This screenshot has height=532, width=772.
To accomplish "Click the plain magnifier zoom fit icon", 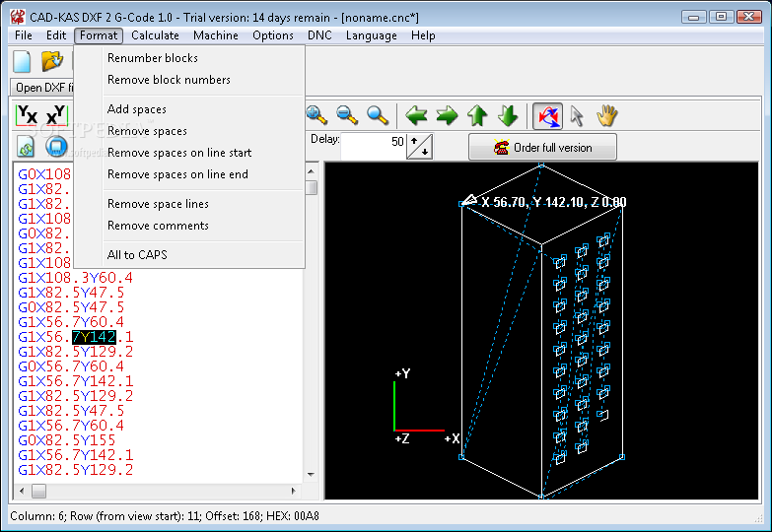I will [378, 115].
